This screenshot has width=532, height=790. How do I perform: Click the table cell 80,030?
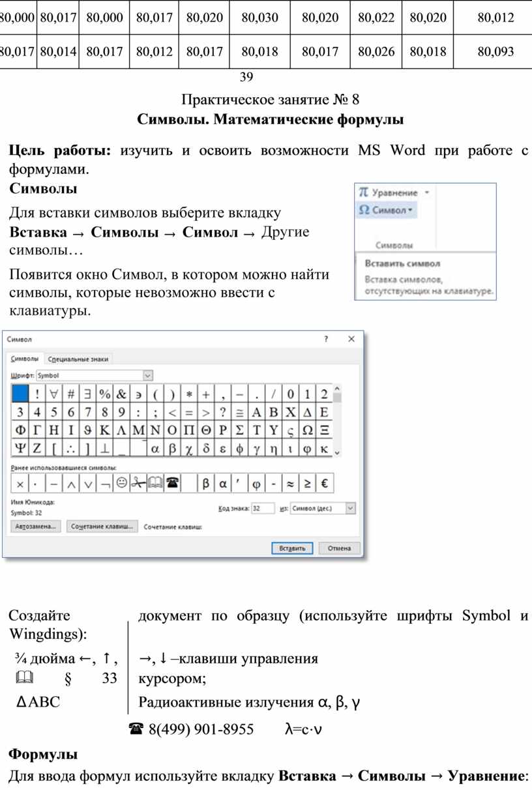point(259,18)
